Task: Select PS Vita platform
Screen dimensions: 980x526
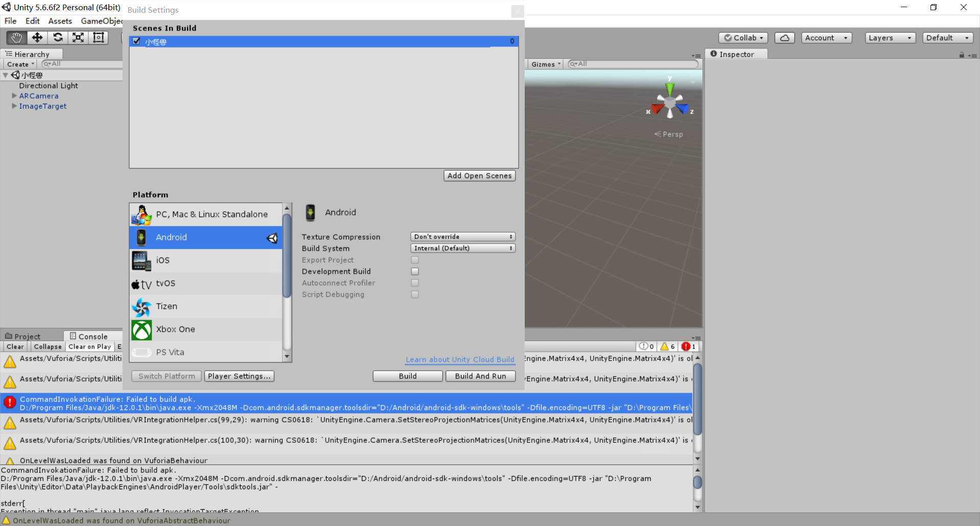Action: 206,352
